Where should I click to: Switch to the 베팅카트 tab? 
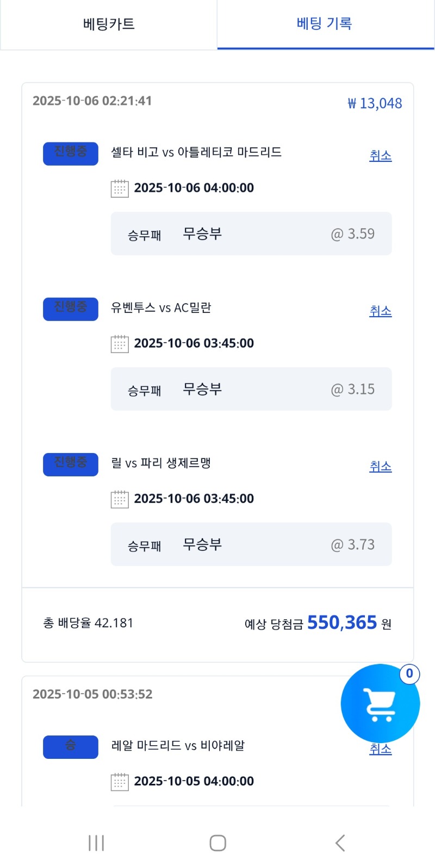(x=109, y=24)
